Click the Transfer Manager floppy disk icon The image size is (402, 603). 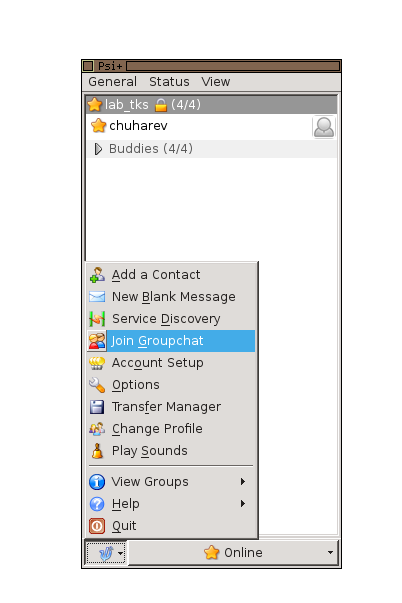click(x=97, y=407)
